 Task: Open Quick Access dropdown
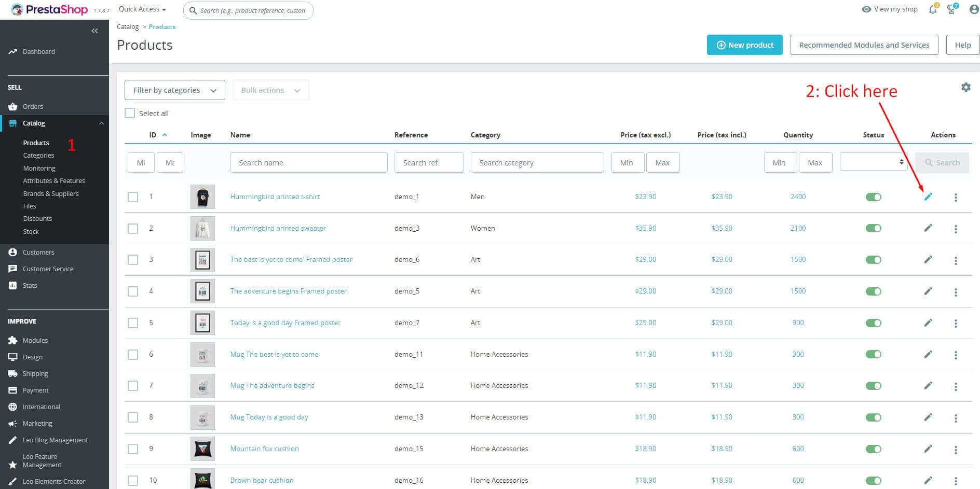click(142, 9)
